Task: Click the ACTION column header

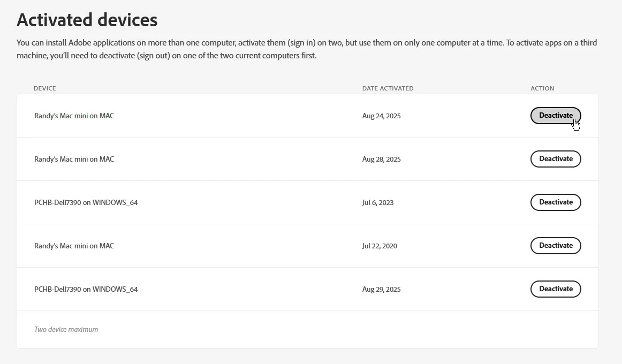Action: 542,88
